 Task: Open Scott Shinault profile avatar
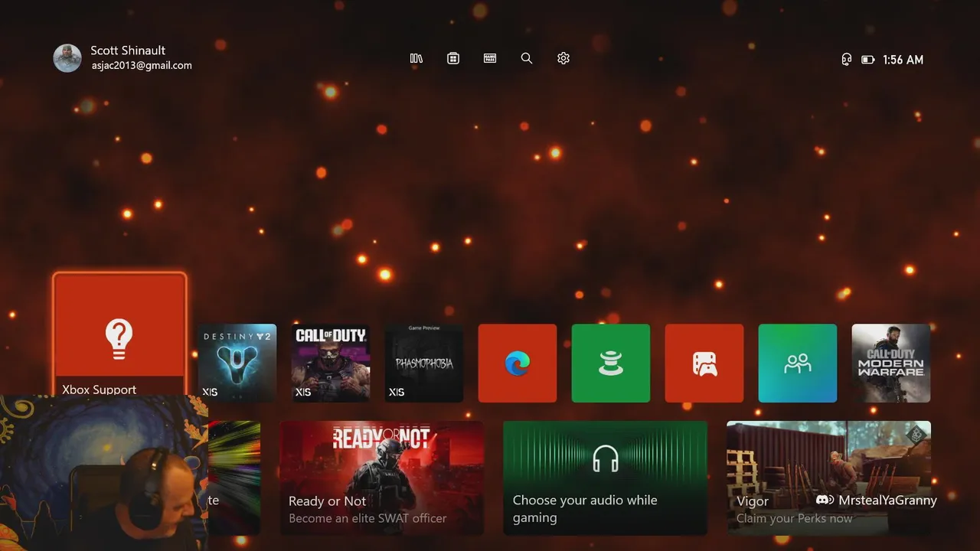67,58
